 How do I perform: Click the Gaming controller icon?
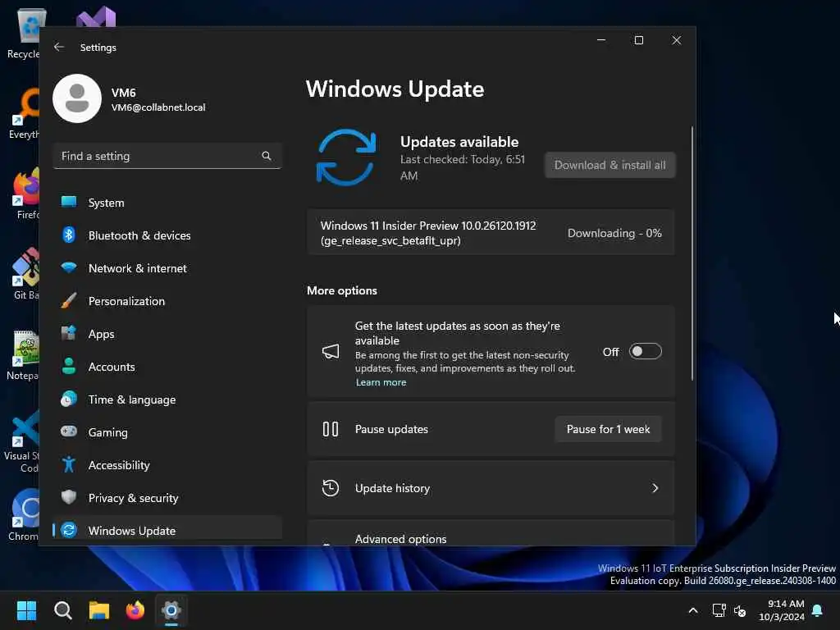pos(69,431)
